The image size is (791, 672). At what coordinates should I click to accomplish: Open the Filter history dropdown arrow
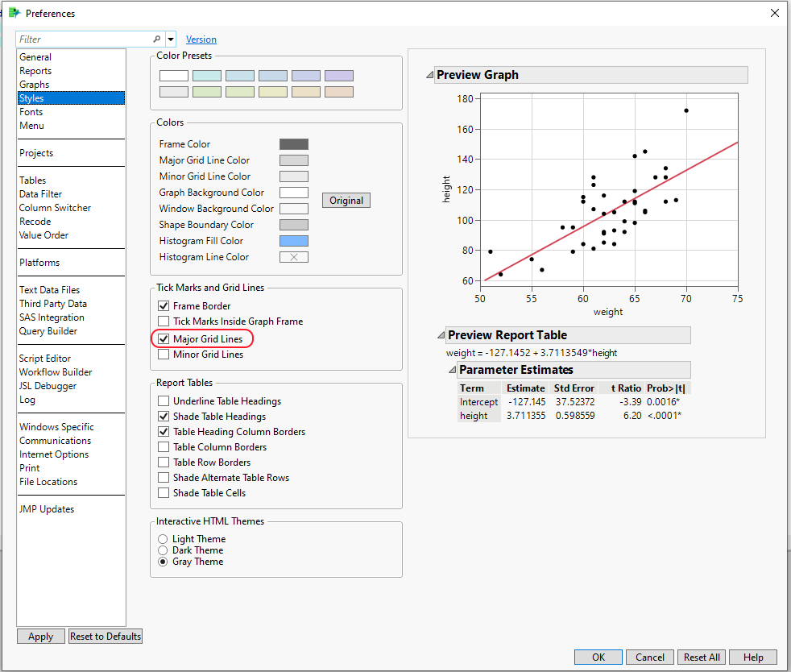(x=171, y=39)
